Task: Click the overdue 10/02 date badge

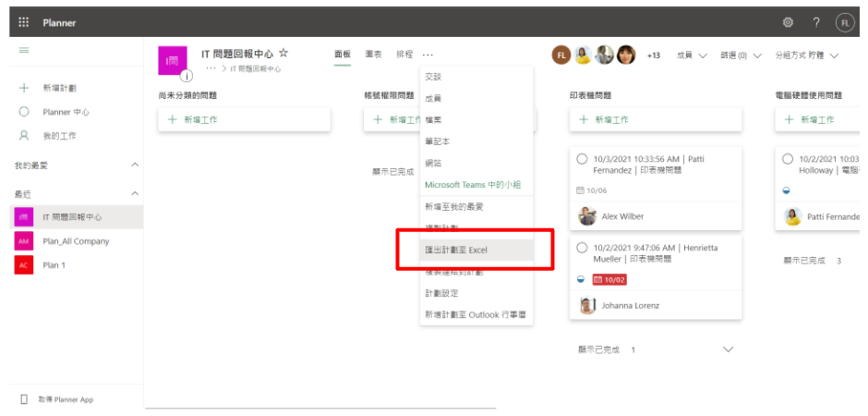Action: (609, 280)
